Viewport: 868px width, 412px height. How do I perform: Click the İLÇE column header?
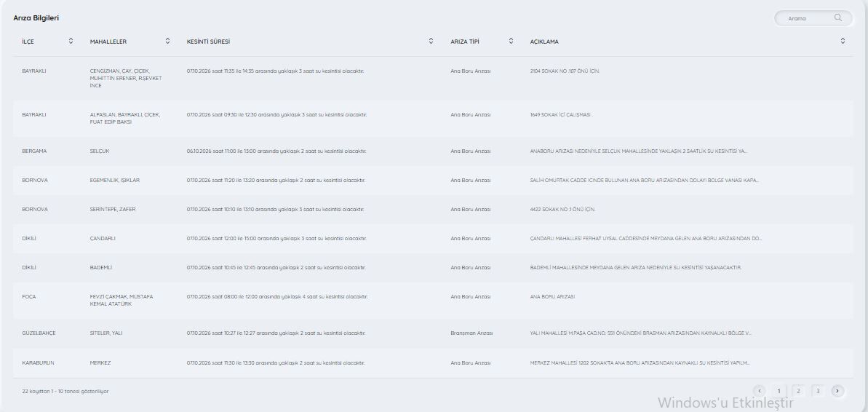(28, 41)
